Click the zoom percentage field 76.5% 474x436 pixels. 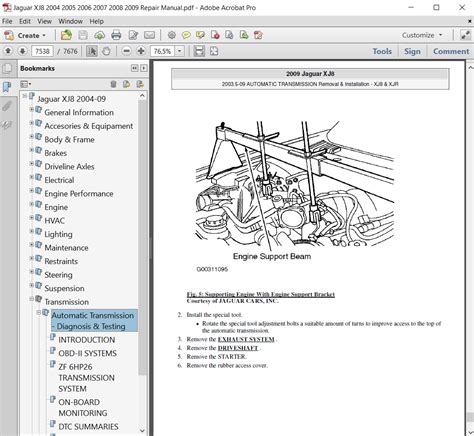pos(163,51)
